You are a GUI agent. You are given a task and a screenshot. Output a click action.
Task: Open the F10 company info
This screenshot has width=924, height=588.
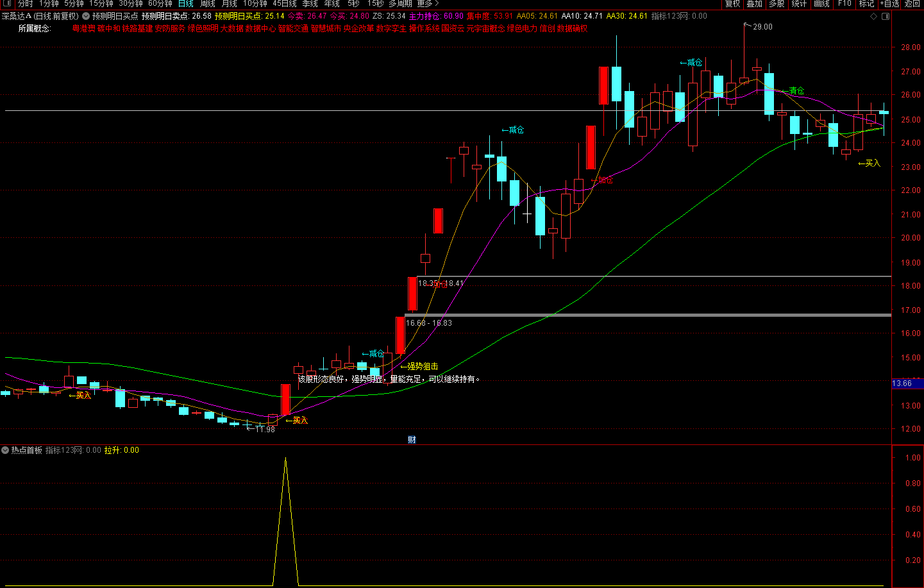844,4
